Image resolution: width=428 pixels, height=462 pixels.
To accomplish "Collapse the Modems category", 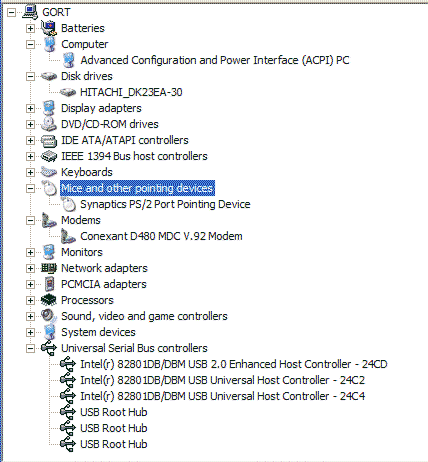I will tap(30, 220).
